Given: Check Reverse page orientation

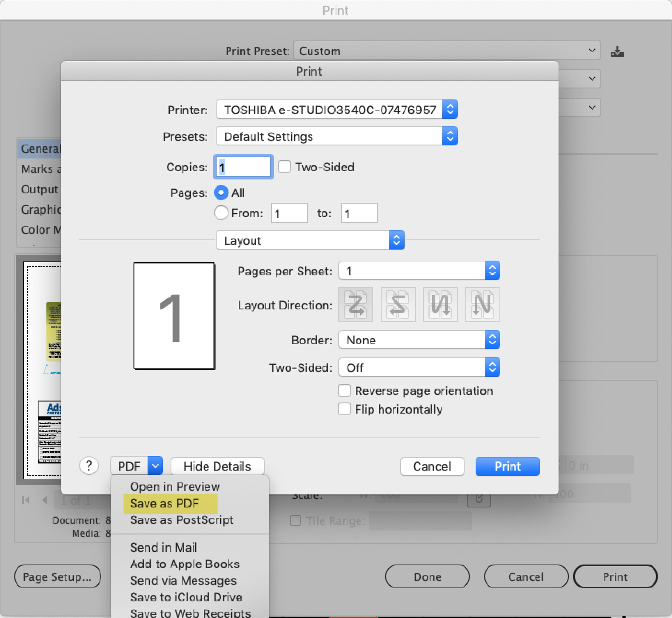Looking at the screenshot, I should coord(344,391).
